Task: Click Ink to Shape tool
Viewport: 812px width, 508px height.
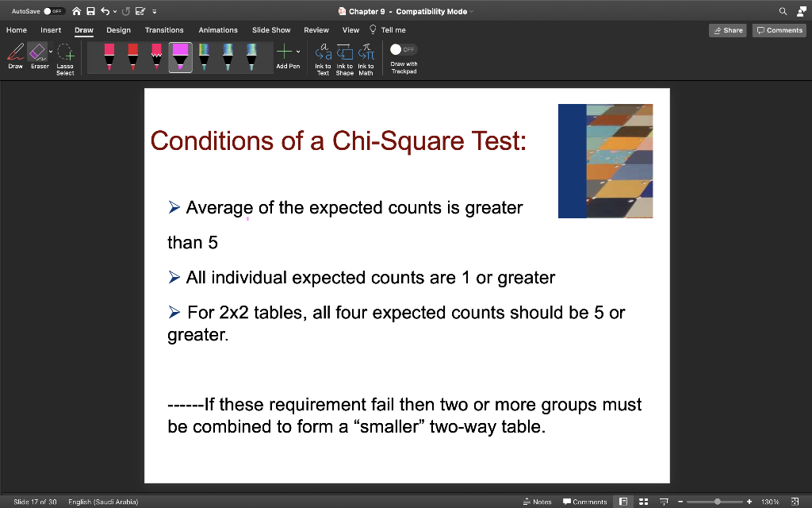Action: 344,59
